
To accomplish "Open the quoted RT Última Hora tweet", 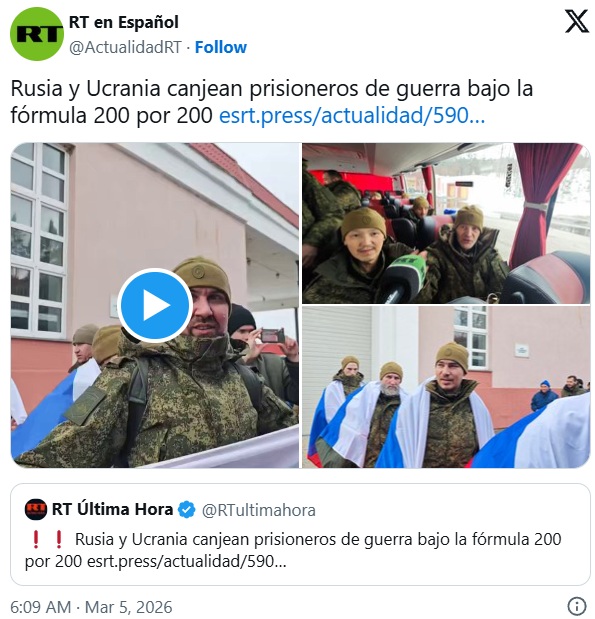I will point(300,534).
